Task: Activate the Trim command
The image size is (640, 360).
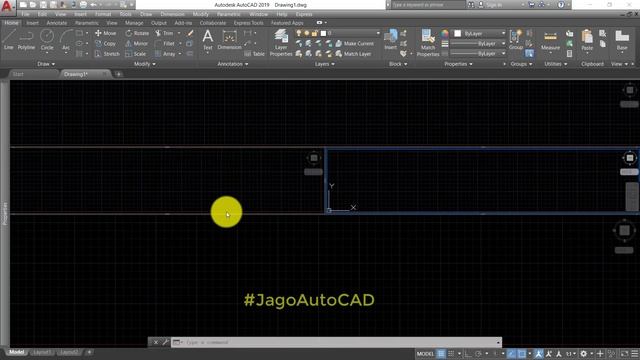Action: click(164, 33)
